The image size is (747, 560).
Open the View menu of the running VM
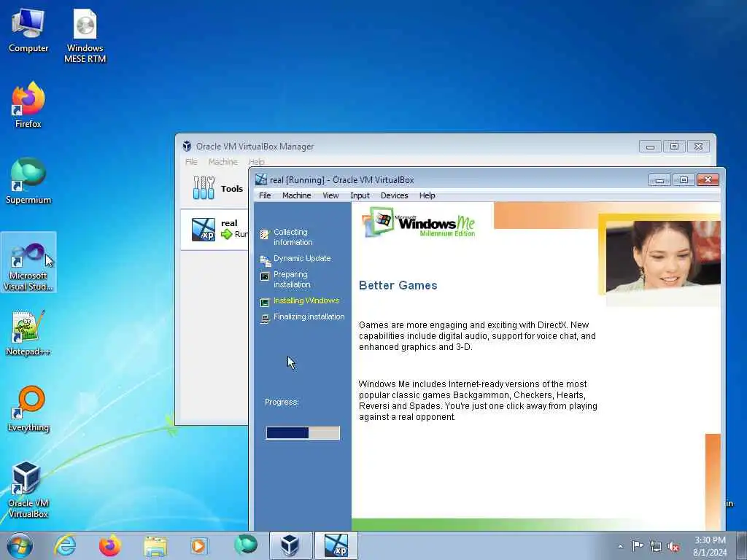click(330, 195)
